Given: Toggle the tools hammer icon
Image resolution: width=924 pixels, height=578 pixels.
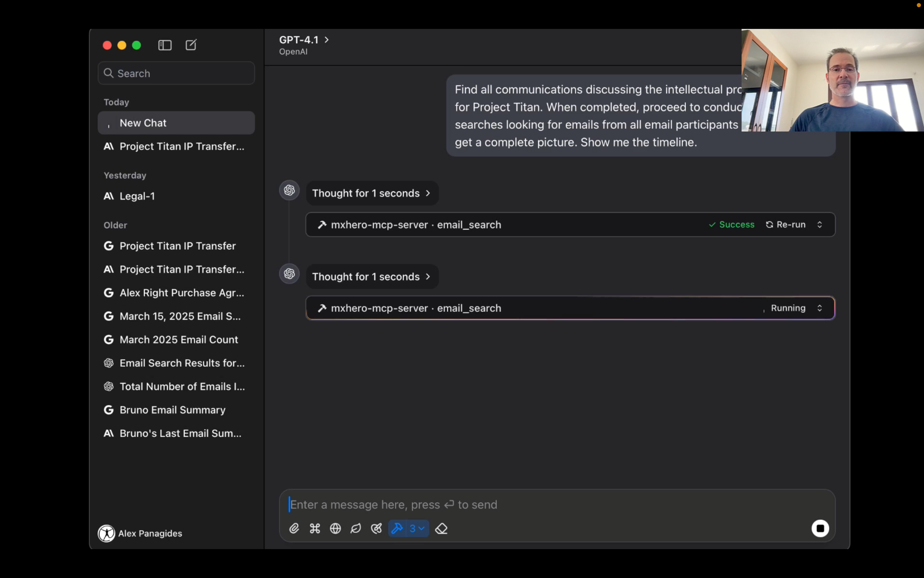Looking at the screenshot, I should coord(397,528).
